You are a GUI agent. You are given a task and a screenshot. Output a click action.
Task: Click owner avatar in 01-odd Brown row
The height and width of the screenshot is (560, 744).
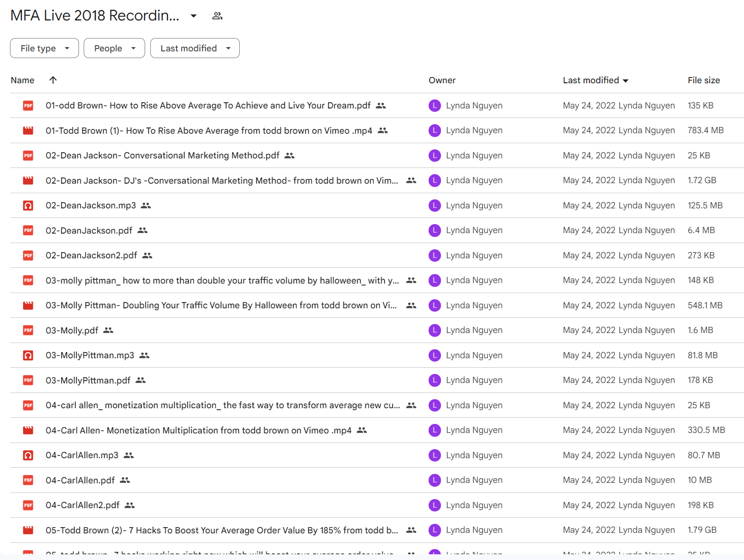point(435,106)
